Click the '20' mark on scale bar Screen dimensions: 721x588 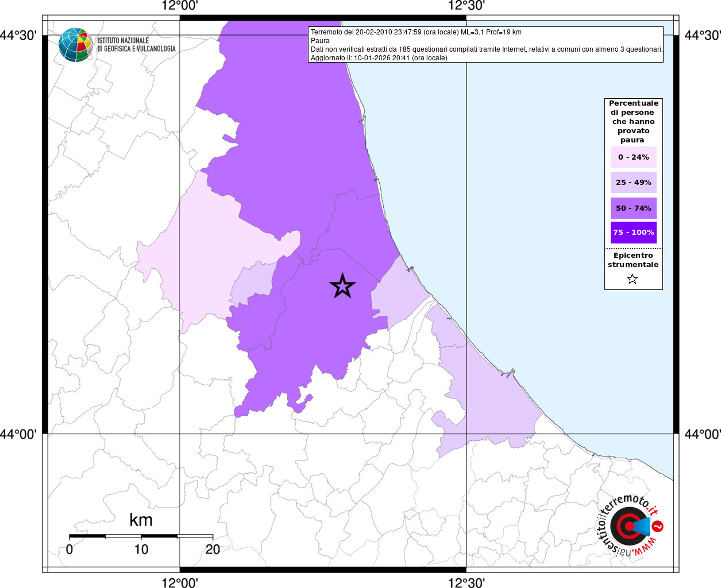(x=213, y=550)
